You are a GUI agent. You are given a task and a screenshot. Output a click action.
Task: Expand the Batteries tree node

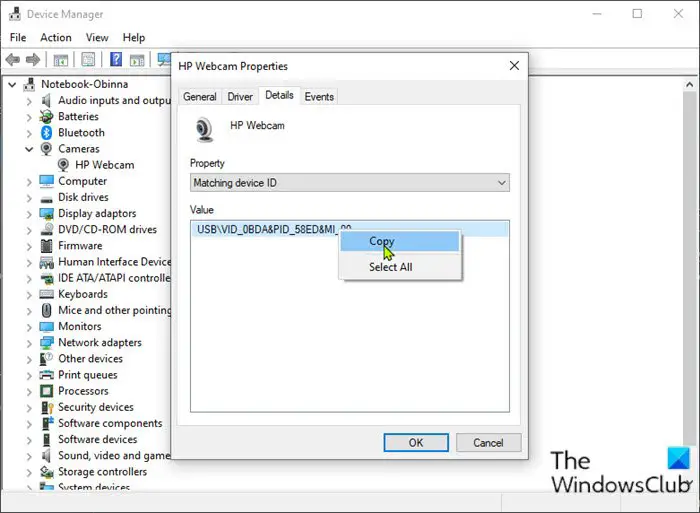coord(29,117)
